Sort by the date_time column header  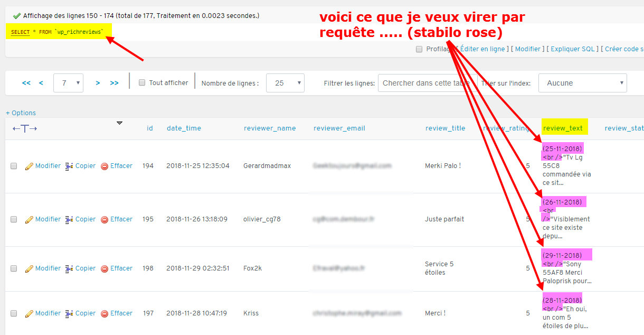coord(184,128)
